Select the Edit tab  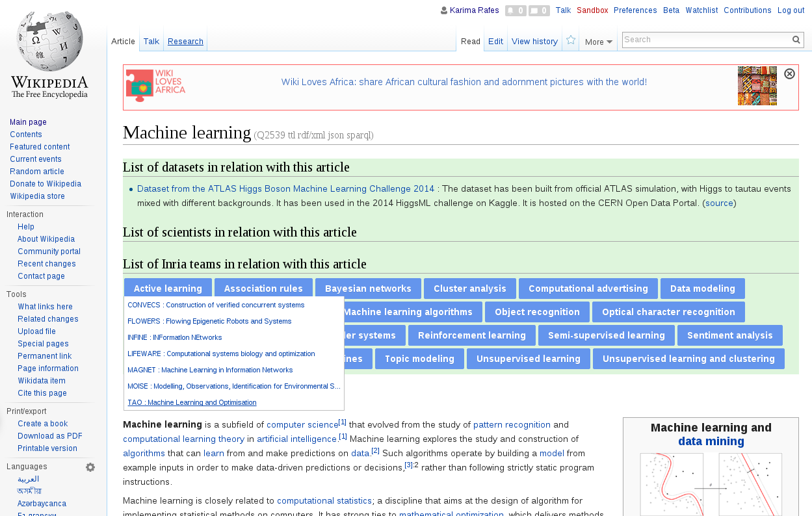point(495,41)
